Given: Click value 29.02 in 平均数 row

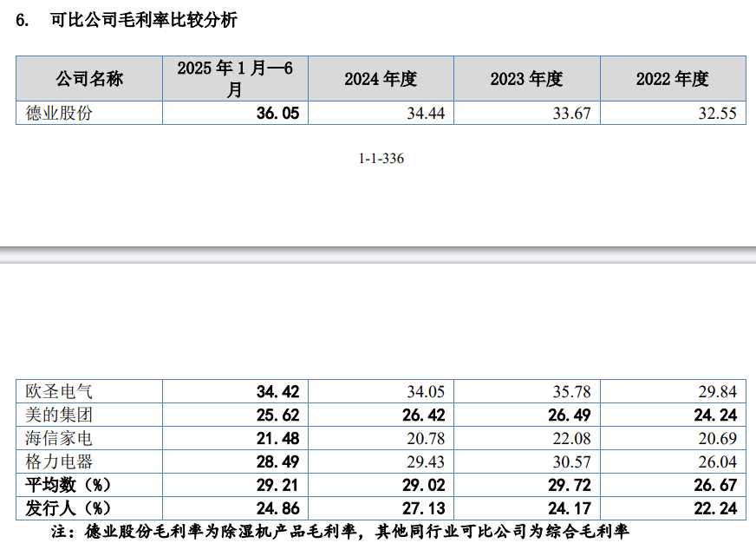Looking at the screenshot, I should (424, 485).
